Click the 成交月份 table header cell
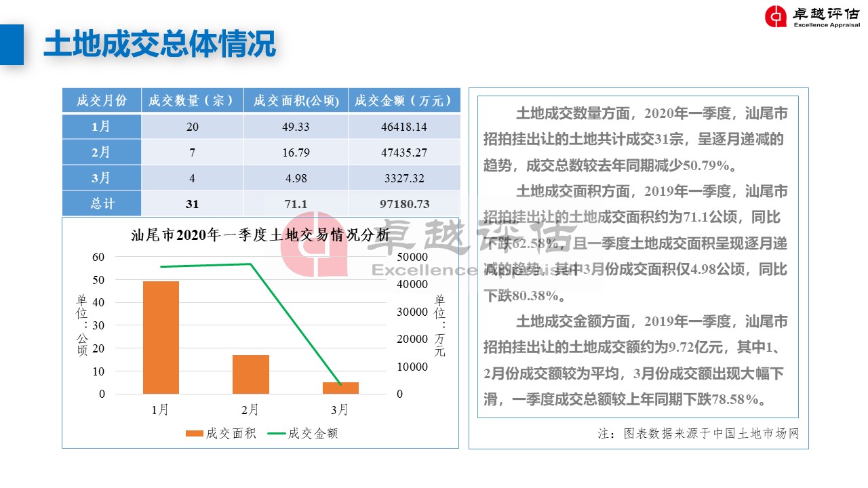The width and height of the screenshot is (868, 488). [x=102, y=100]
